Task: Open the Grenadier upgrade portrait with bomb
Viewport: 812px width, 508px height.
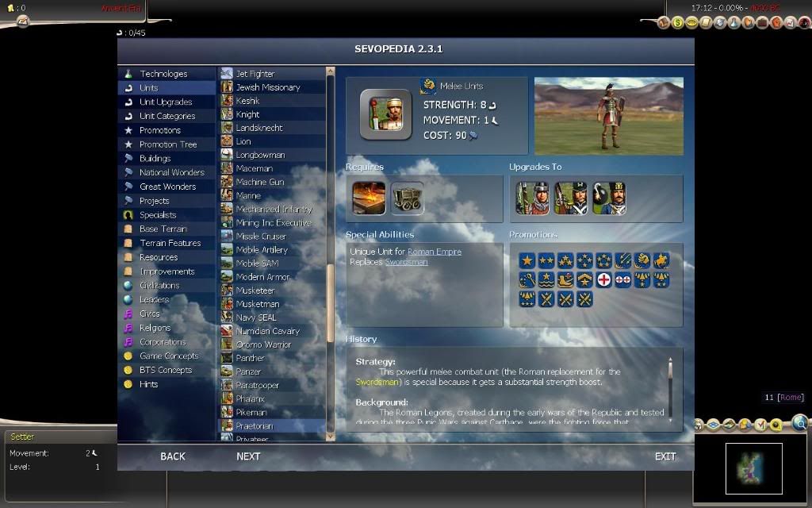Action: coord(610,198)
